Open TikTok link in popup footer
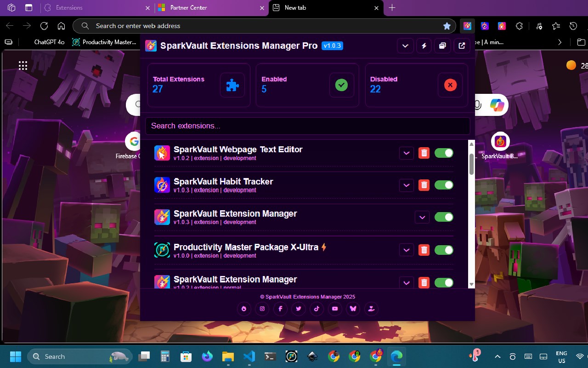The width and height of the screenshot is (588, 368). pyautogui.click(x=317, y=309)
